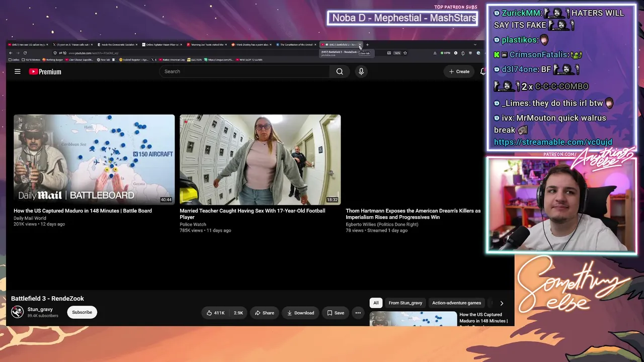Close the Iran war US sailors tab
This screenshot has height=362, width=644.
pos(47,45)
